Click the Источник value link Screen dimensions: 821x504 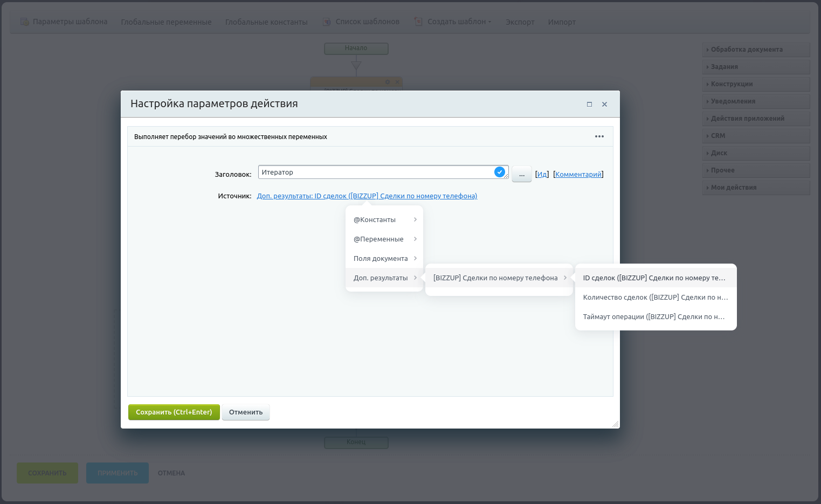367,196
